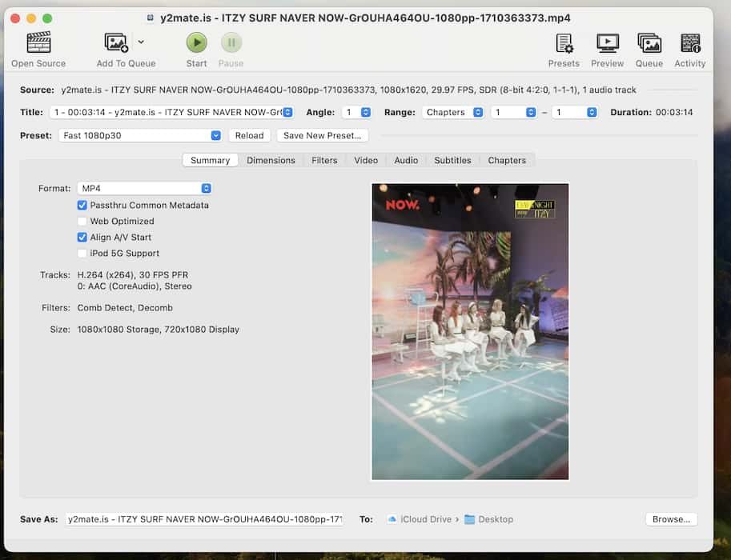Open the Preset Fast 1080p30 dropdown

(141, 136)
